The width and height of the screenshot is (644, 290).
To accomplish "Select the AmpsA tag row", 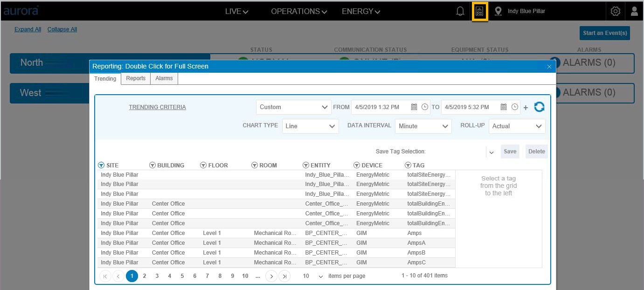I will (x=276, y=243).
